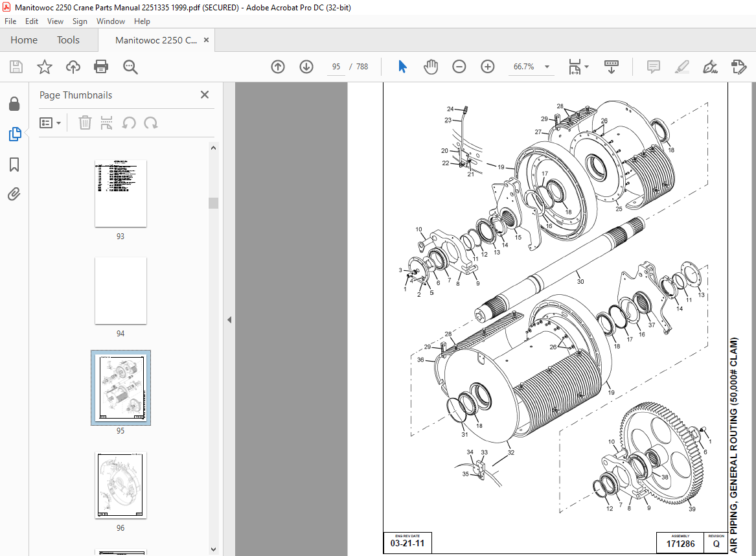This screenshot has width=756, height=556.
Task: Go to next page arrow
Action: [x=306, y=67]
